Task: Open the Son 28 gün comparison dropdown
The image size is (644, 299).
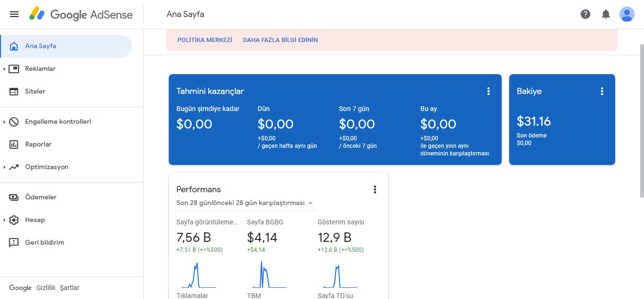Action: coord(245,203)
